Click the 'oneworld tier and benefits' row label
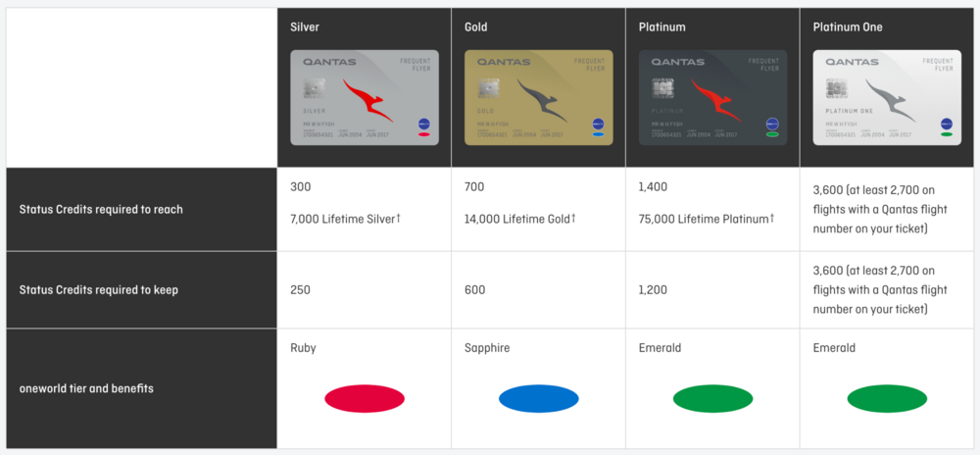 pos(86,388)
